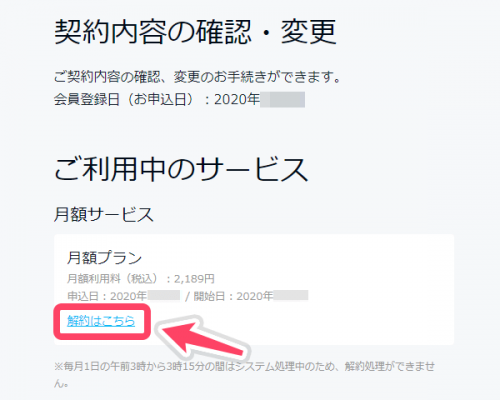This screenshot has height=400, width=500.
Task: Click the blurred date after 会員登録日 2020年
Action: [282, 99]
